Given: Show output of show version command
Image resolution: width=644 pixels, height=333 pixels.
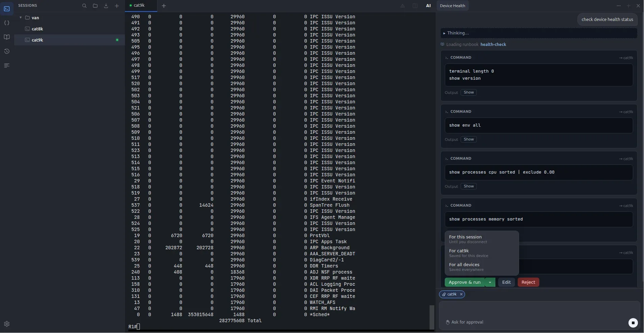Looking at the screenshot, I should [x=469, y=92].
